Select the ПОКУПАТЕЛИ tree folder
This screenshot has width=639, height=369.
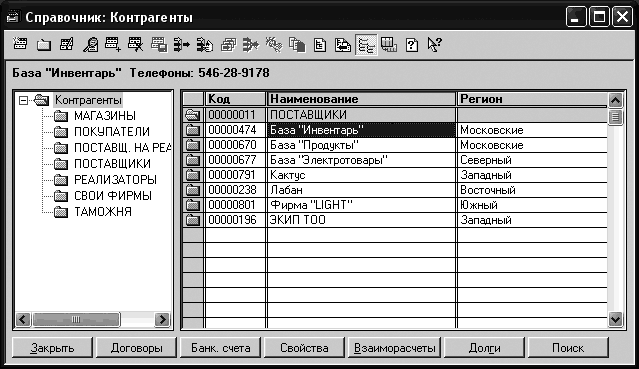coord(112,132)
